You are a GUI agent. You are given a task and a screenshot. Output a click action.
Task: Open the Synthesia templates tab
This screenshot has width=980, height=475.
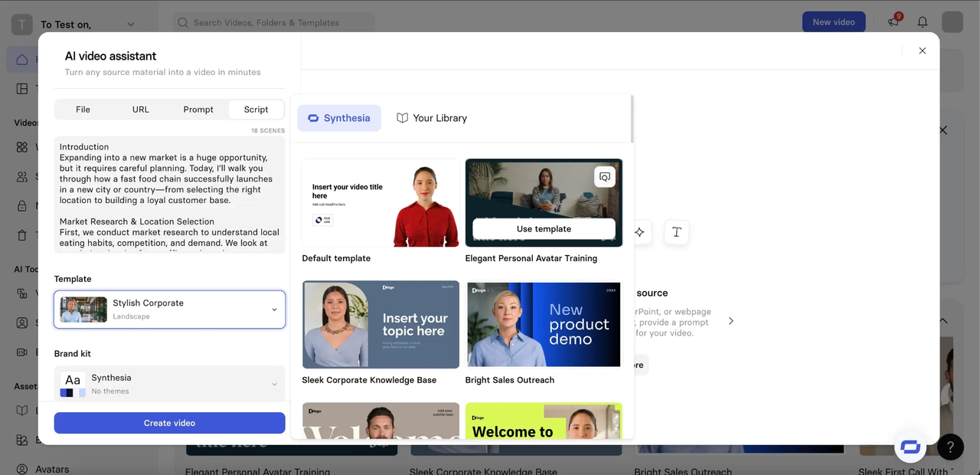click(339, 118)
